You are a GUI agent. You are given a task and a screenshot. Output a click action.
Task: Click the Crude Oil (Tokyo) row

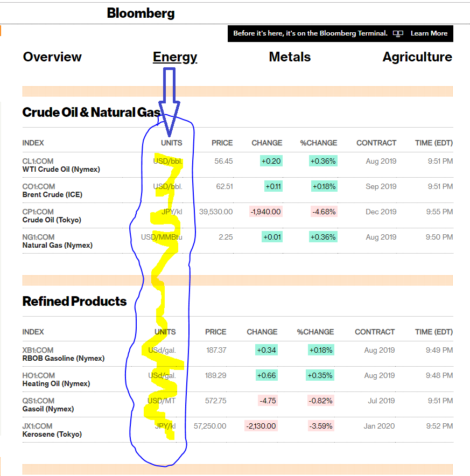click(52, 220)
